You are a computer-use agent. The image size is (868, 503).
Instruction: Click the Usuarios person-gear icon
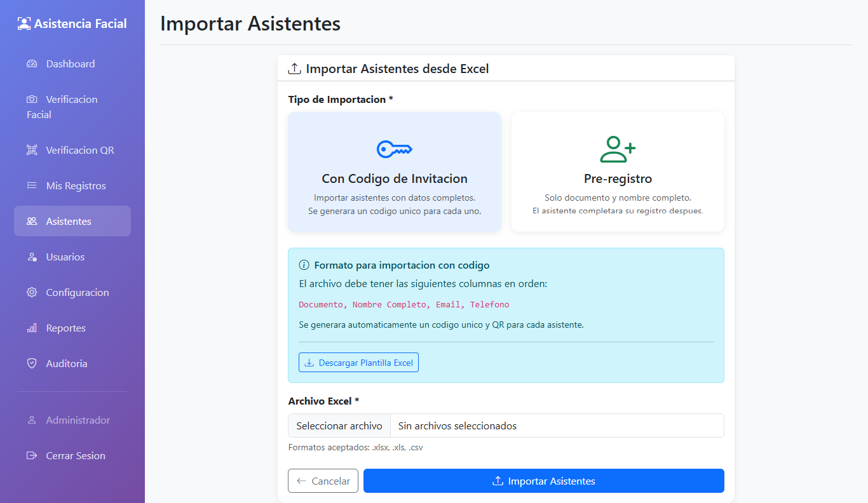32,257
